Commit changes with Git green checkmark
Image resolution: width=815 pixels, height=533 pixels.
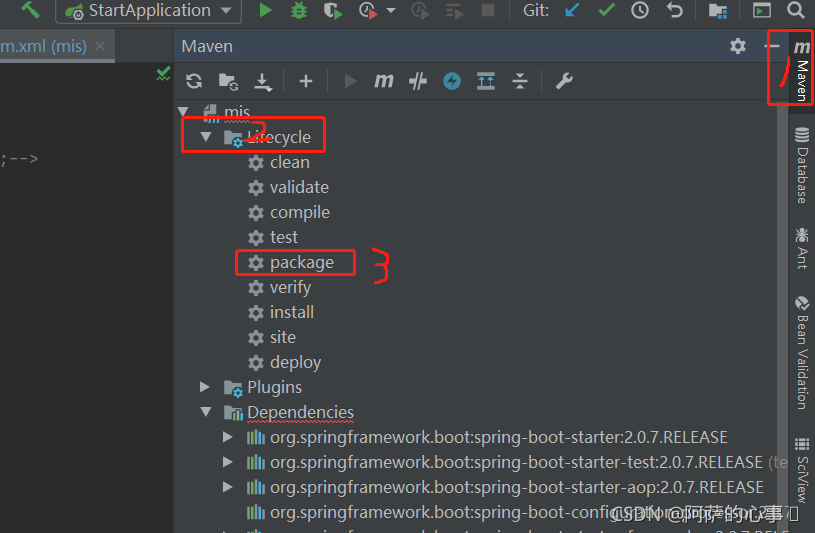(x=607, y=10)
